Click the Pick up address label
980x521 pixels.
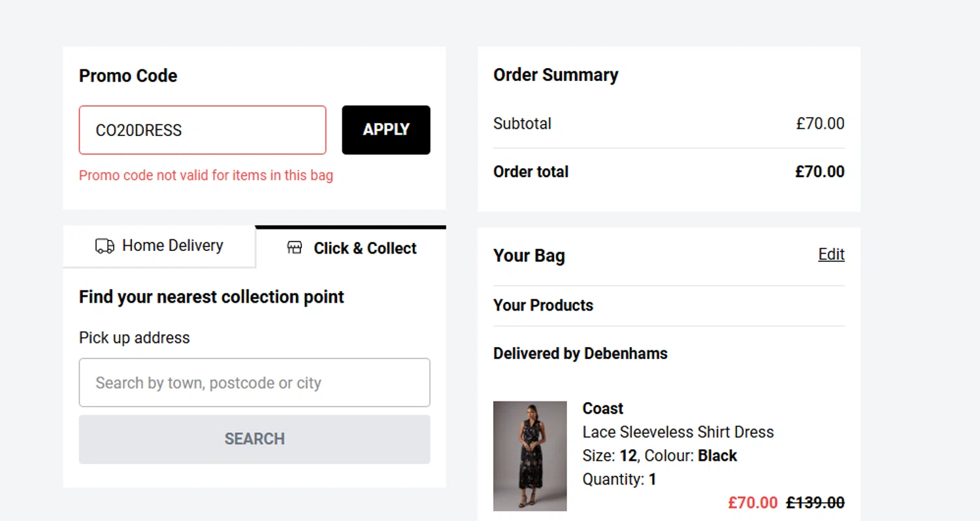click(134, 338)
